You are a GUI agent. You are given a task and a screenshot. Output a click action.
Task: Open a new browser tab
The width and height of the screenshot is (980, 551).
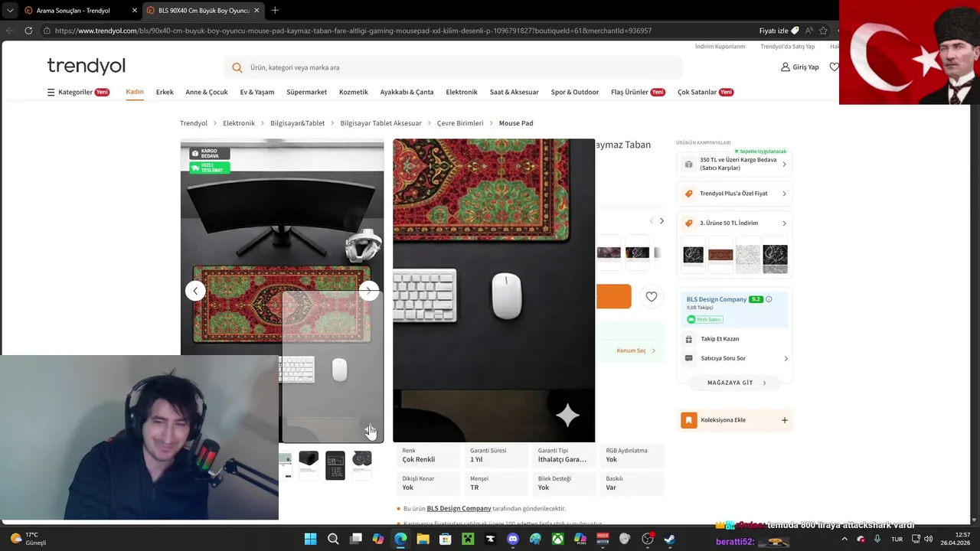pyautogui.click(x=275, y=10)
